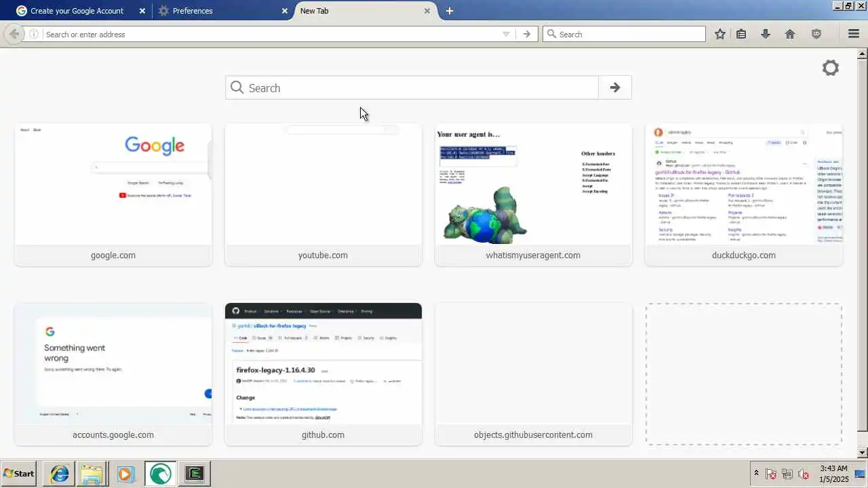868x488 pixels.
Task: Click the objects.githubusercontent.com tile label
Action: [533, 435]
